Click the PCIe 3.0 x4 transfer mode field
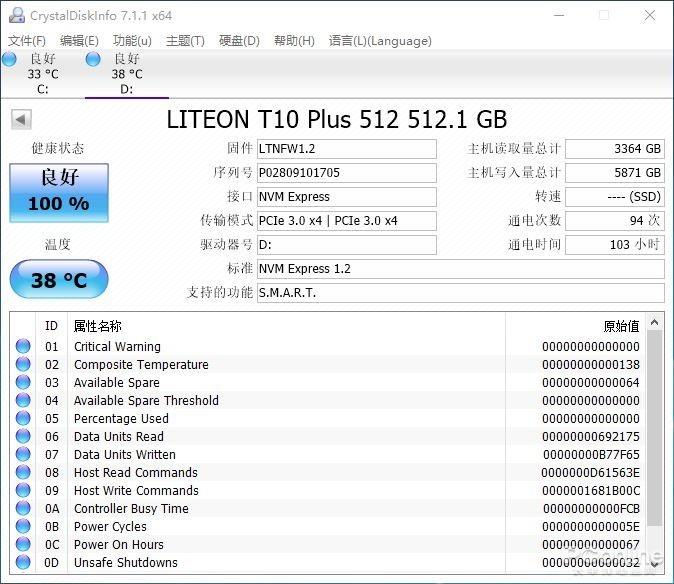 [347, 221]
